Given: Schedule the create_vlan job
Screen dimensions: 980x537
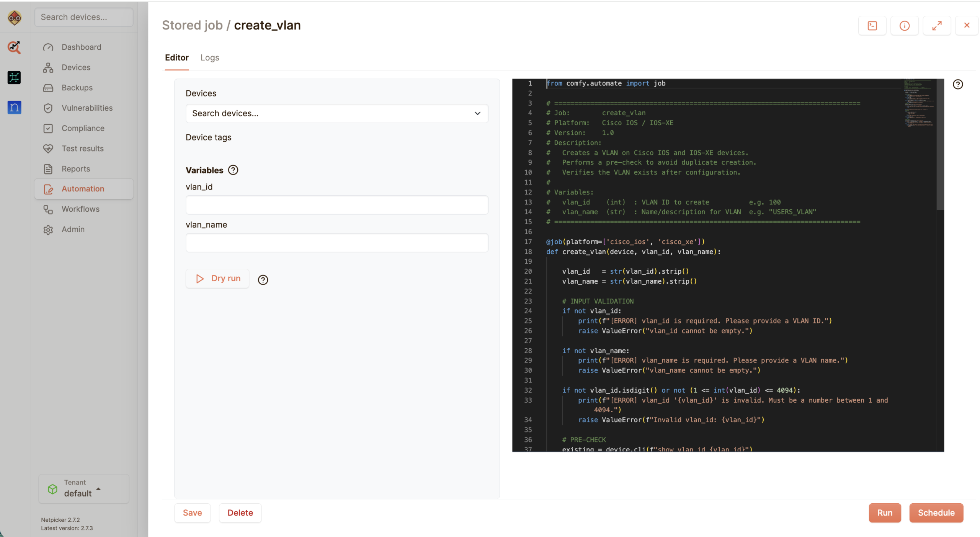Looking at the screenshot, I should click(936, 513).
